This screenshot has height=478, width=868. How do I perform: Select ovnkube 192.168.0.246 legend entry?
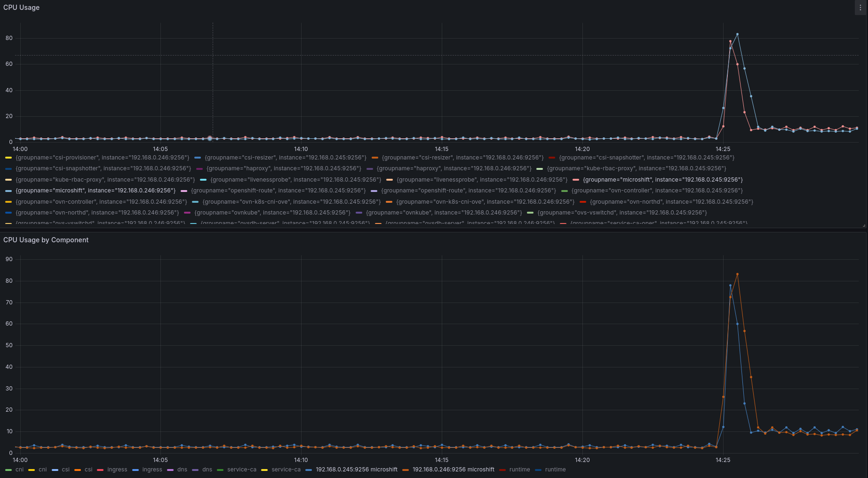444,213
